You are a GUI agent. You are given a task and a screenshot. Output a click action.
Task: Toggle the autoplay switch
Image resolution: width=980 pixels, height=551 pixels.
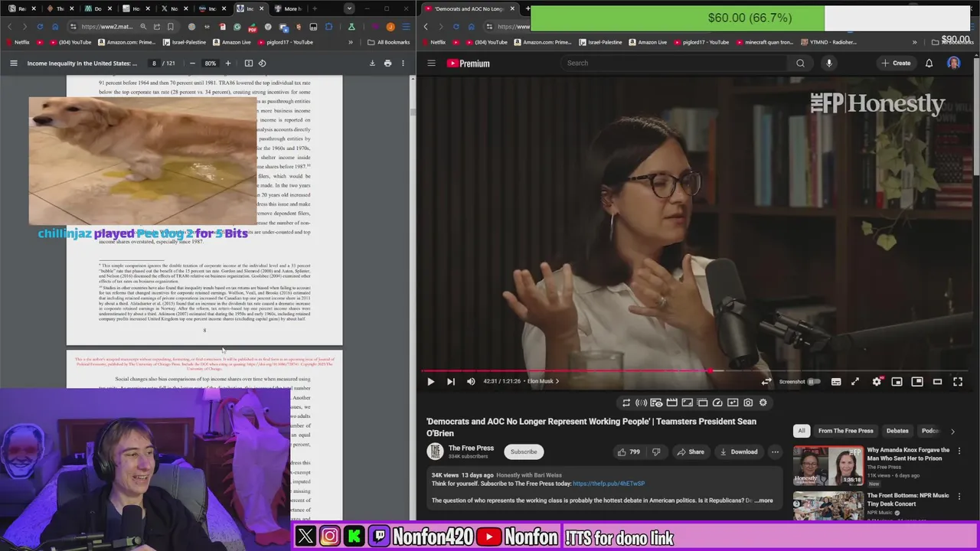tap(814, 381)
